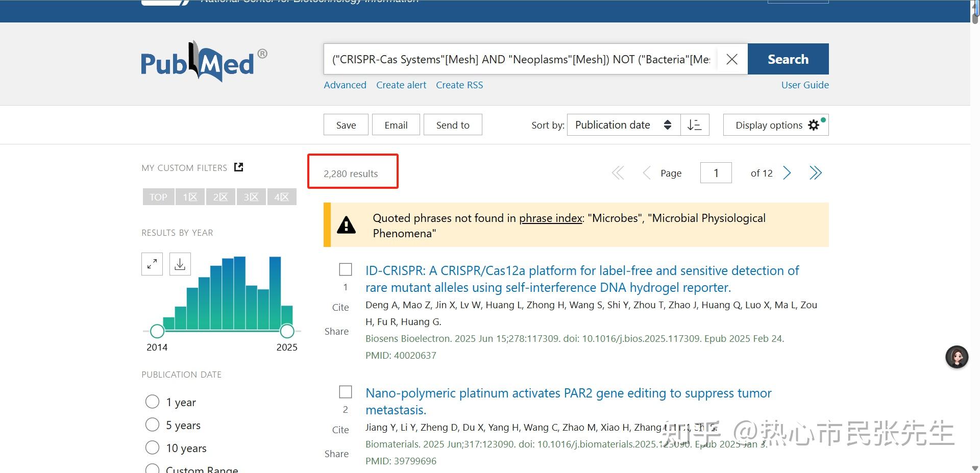Choose the 5 years publication date filter

point(152,425)
